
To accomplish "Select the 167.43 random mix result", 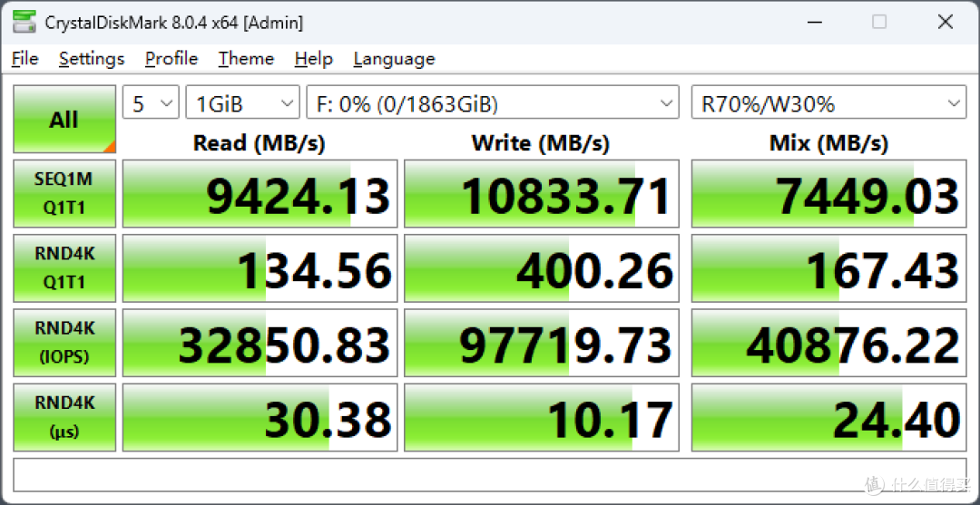I will click(828, 268).
